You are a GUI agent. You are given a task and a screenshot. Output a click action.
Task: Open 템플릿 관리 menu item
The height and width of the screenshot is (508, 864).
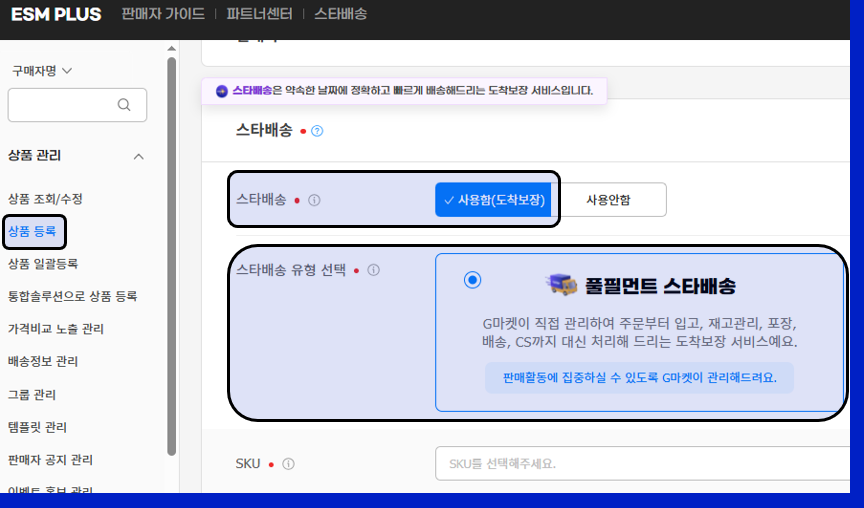click(37, 427)
